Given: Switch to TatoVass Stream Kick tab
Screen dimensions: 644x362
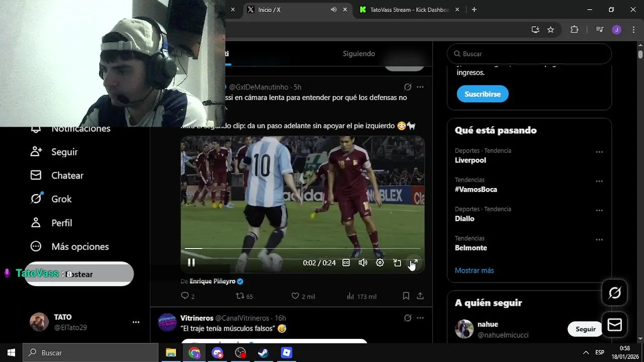Looking at the screenshot, I should coord(409,10).
